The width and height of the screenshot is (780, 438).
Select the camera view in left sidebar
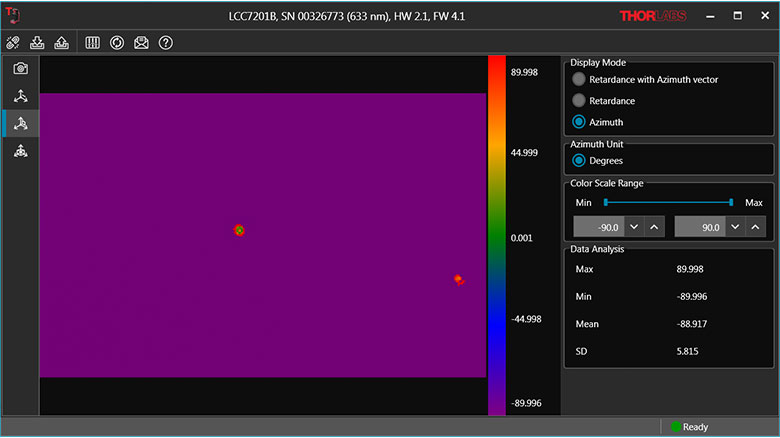(x=20, y=68)
